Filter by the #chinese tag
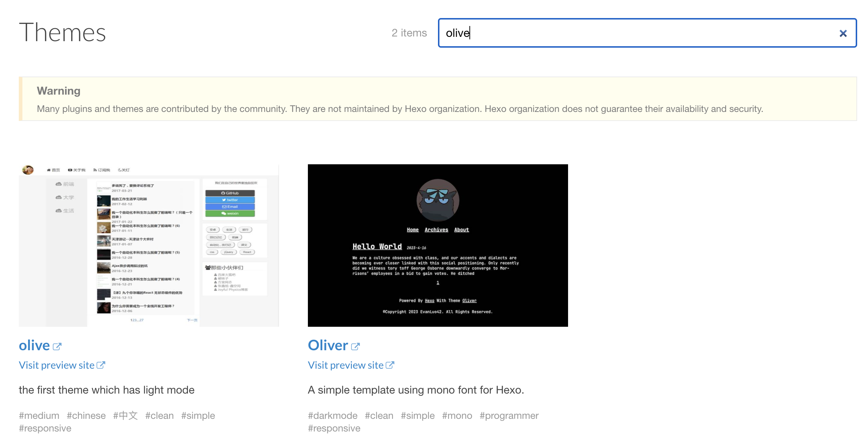 [x=86, y=416]
